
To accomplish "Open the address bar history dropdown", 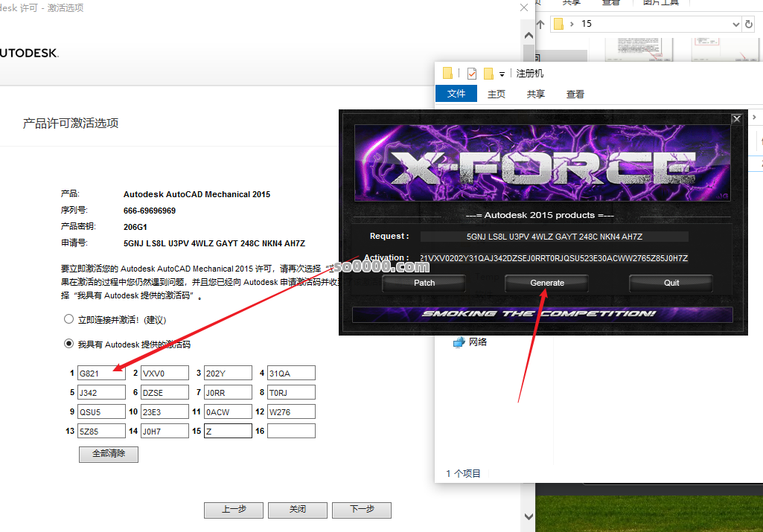I will (x=735, y=24).
